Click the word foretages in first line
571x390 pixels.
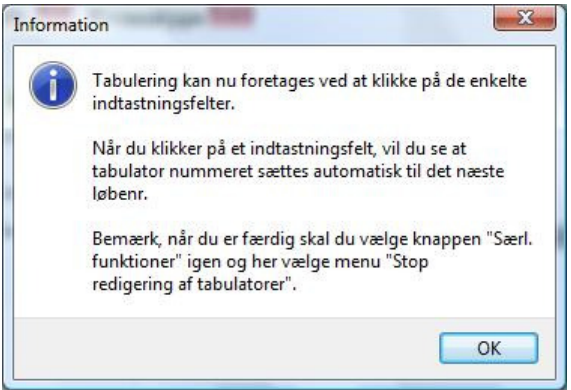coord(277,81)
